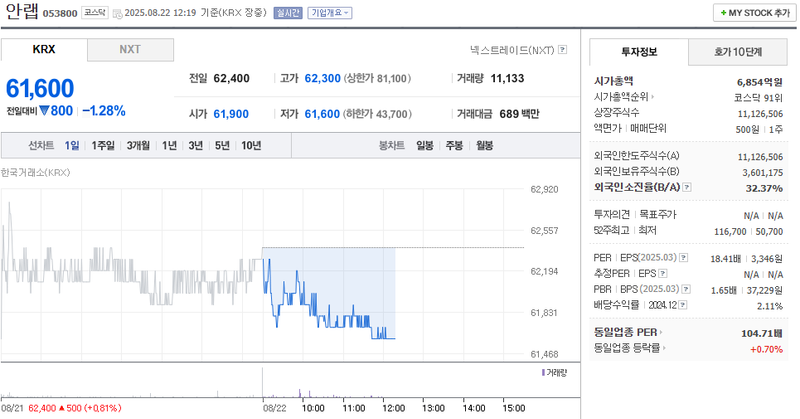Click the 코스닥 market label

(x=95, y=12)
